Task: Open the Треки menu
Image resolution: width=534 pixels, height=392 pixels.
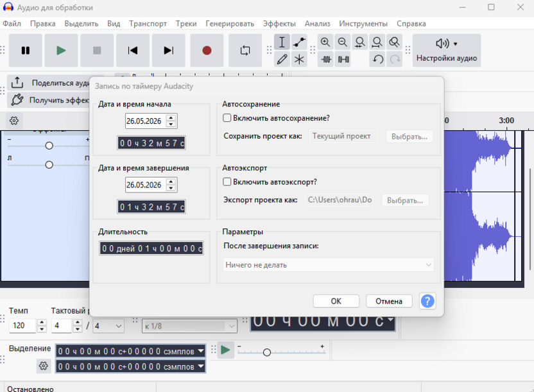Action: pyautogui.click(x=186, y=24)
